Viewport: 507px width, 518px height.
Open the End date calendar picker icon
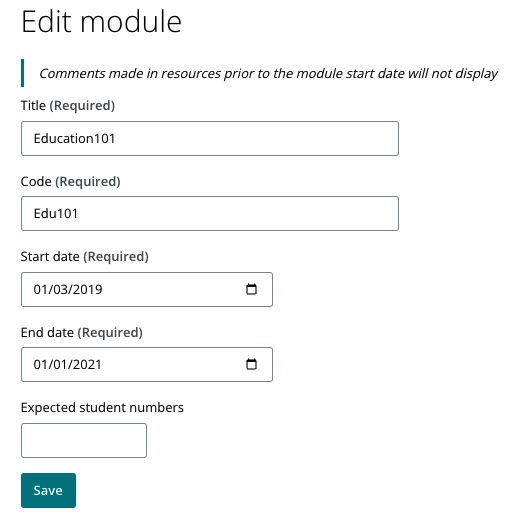tap(251, 364)
